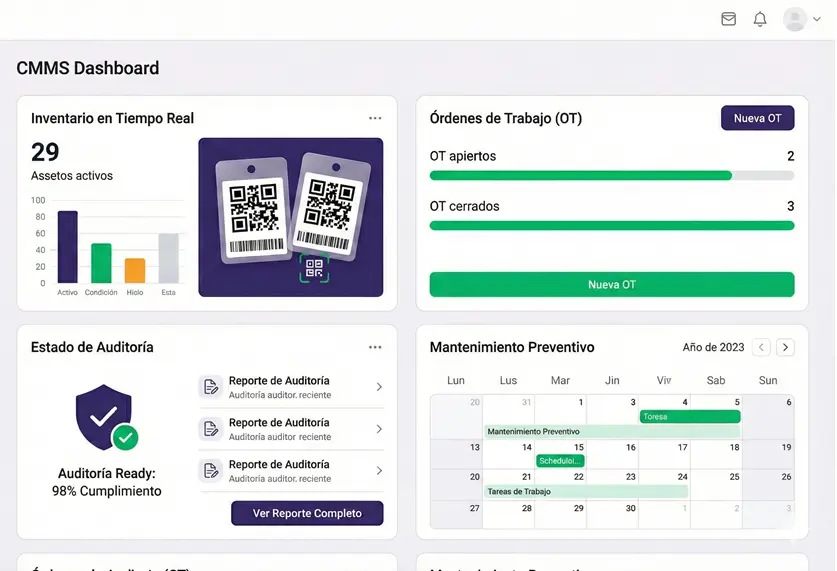
Task: Click the second Reporte de Auditoría document icon
Action: 211,429
